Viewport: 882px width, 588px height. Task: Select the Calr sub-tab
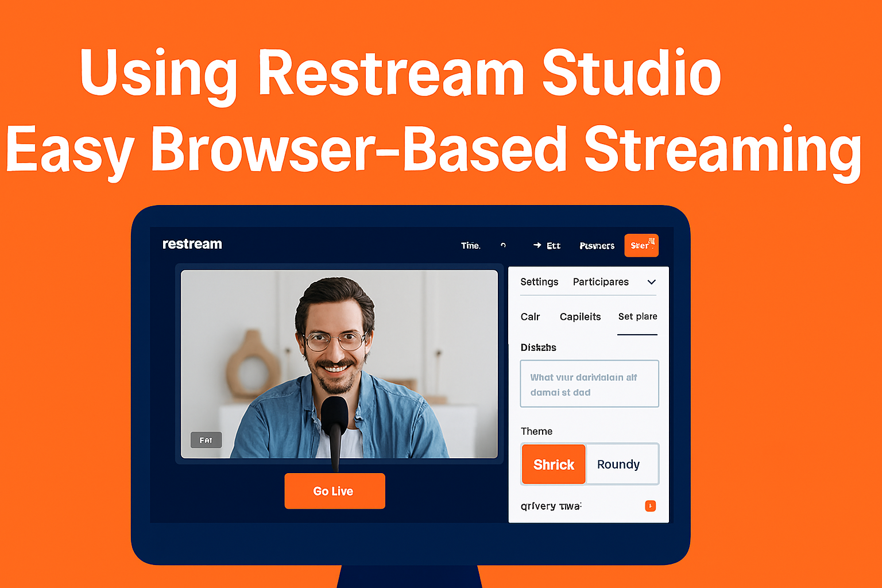click(x=530, y=316)
